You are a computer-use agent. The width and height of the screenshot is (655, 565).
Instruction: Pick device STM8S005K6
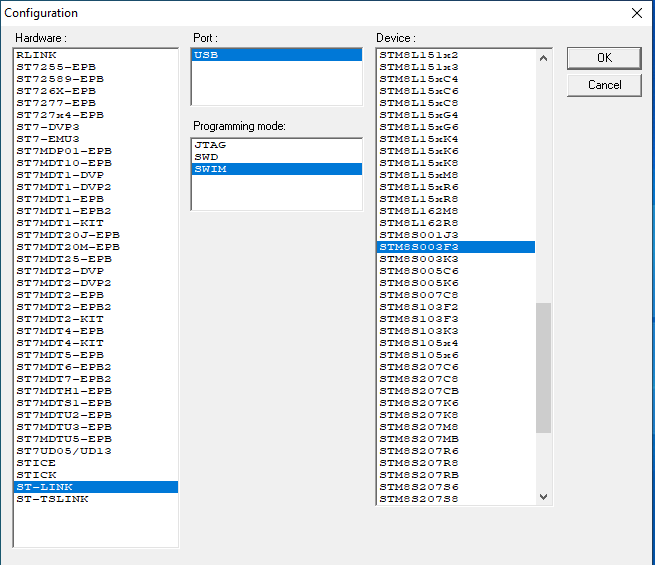pos(456,283)
